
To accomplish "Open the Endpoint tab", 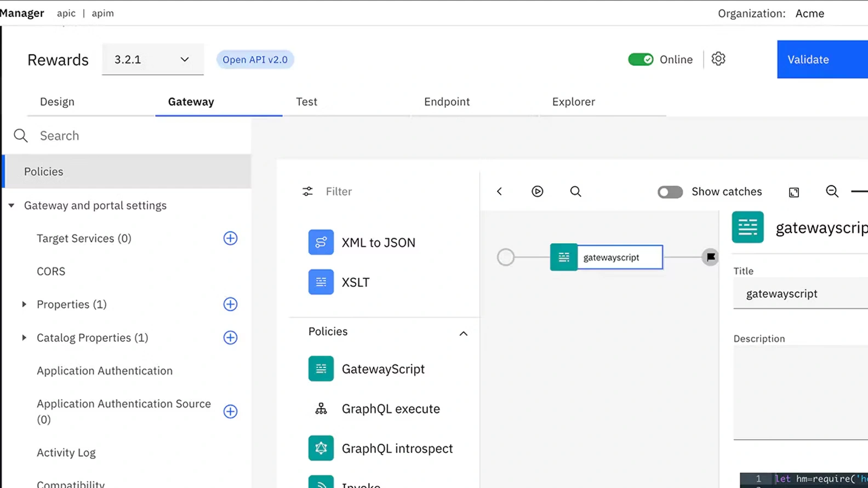I will [x=447, y=102].
